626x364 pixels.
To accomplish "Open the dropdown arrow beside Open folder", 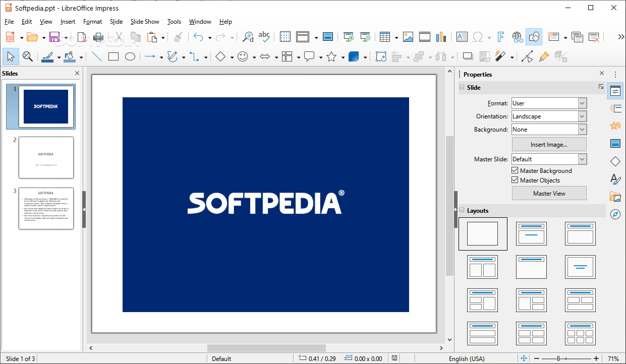I will coord(44,37).
